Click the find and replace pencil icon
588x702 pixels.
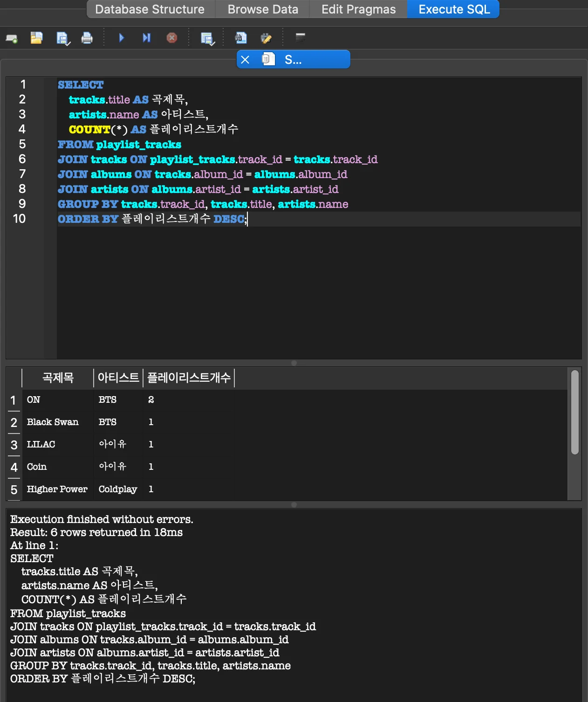pos(266,38)
